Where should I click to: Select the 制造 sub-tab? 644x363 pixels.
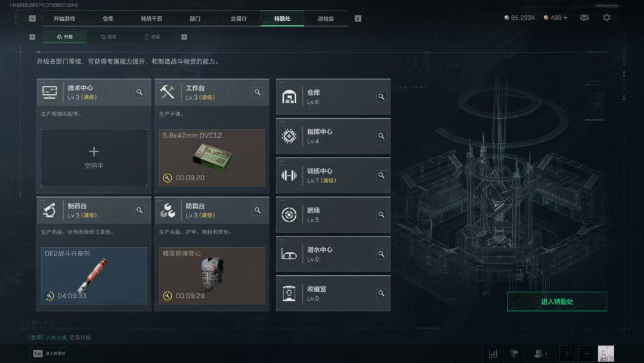coord(109,36)
